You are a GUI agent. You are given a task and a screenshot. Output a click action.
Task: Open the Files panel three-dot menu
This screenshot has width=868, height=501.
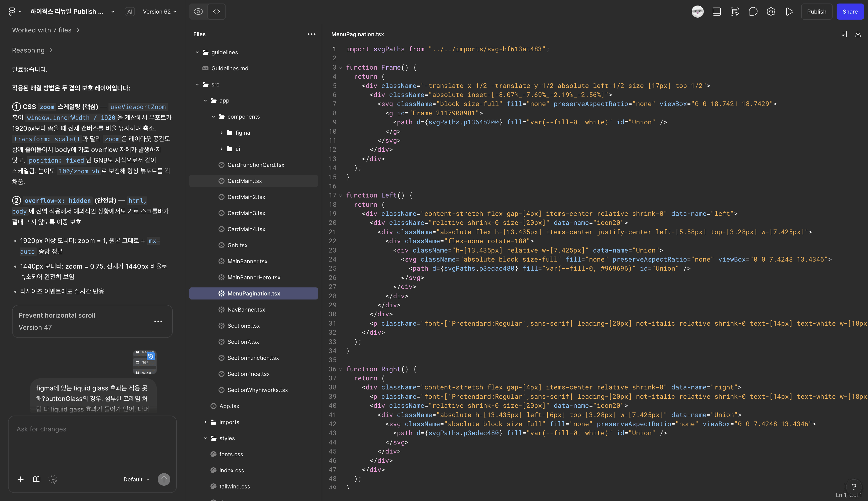311,34
